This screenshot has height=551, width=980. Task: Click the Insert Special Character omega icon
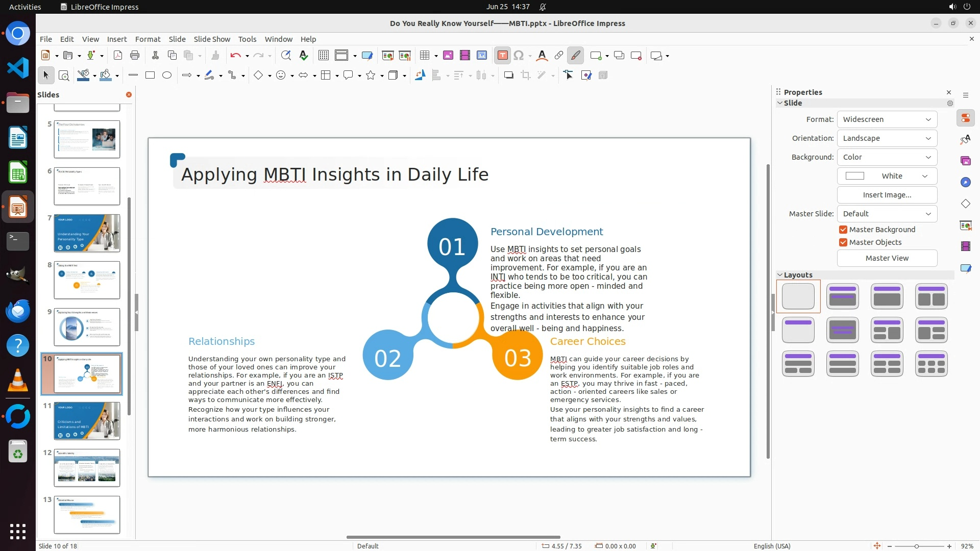pyautogui.click(x=519, y=56)
